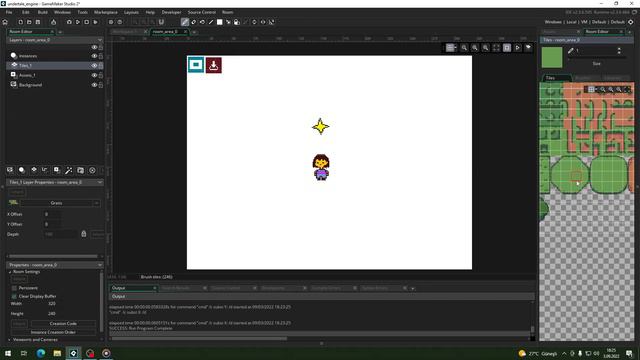Open the Grass tileset dropdown
Screen dimensions: 640x360
coord(96,203)
